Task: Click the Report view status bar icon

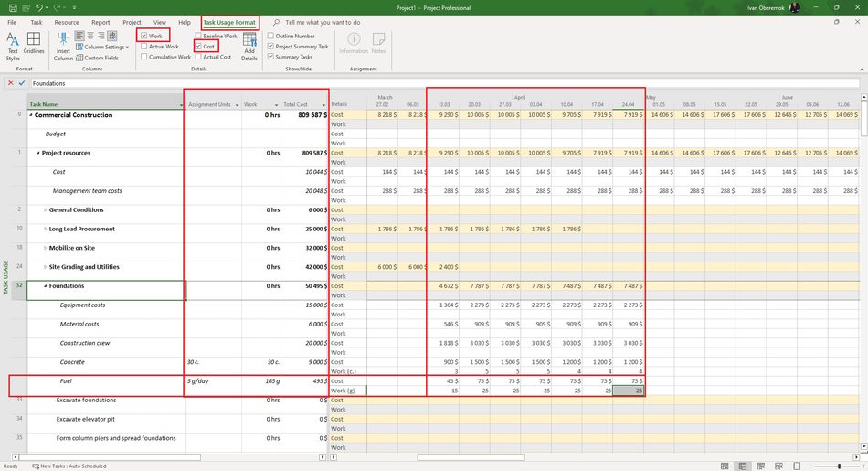Action: tap(797, 466)
